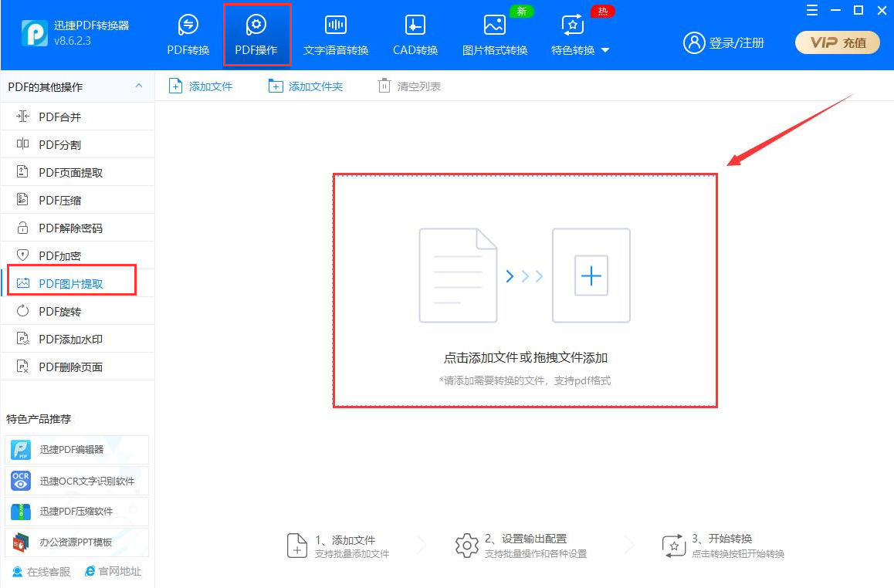The width and height of the screenshot is (894, 588).
Task: Click the 清空列表 trash button
Action: (409, 86)
